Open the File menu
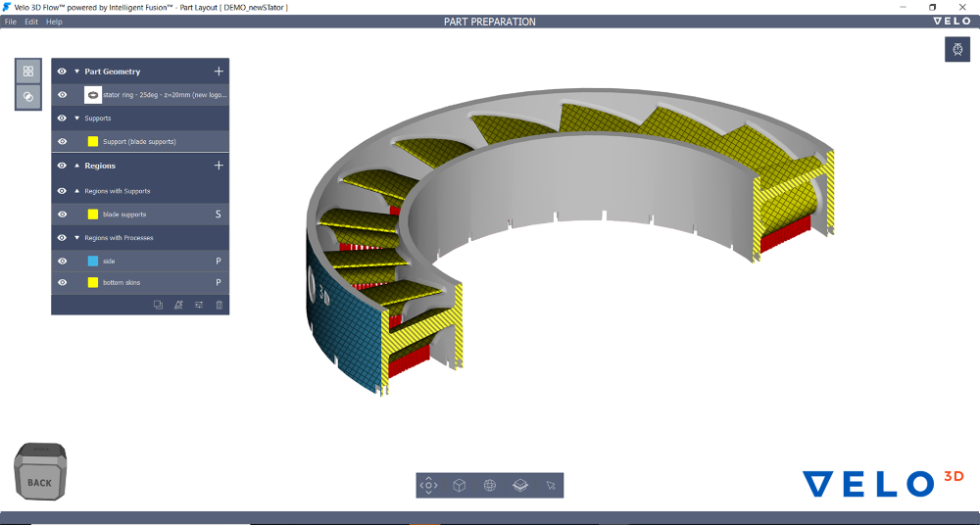The image size is (980, 525). (x=11, y=22)
